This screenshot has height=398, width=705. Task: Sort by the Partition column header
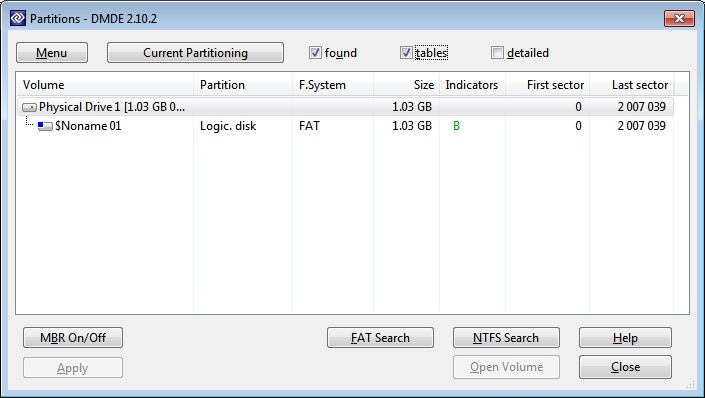tap(243, 85)
